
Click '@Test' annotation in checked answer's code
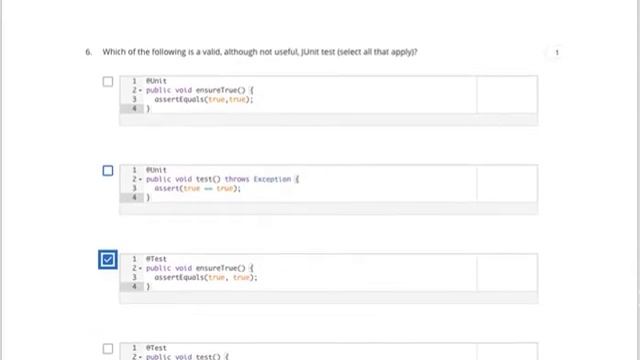pos(156,259)
